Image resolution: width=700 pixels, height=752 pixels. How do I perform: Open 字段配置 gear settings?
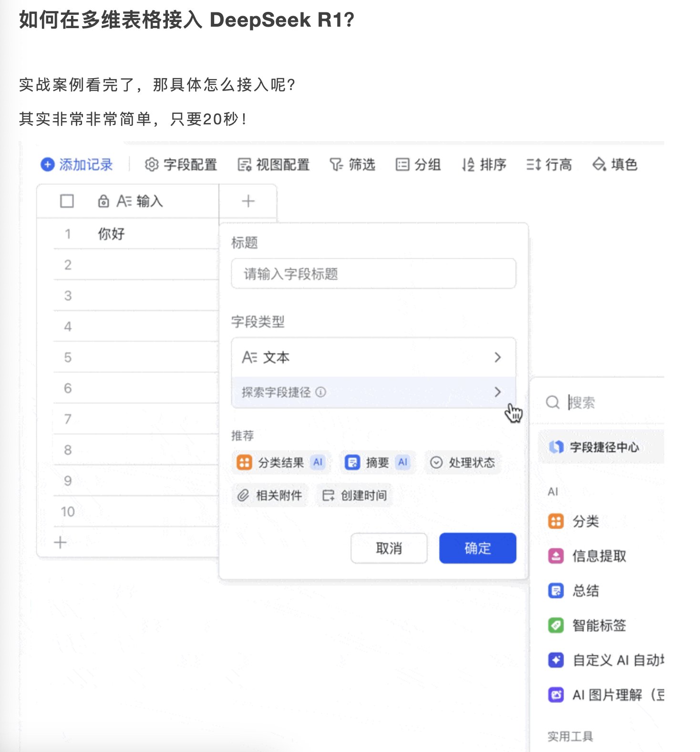coord(152,164)
